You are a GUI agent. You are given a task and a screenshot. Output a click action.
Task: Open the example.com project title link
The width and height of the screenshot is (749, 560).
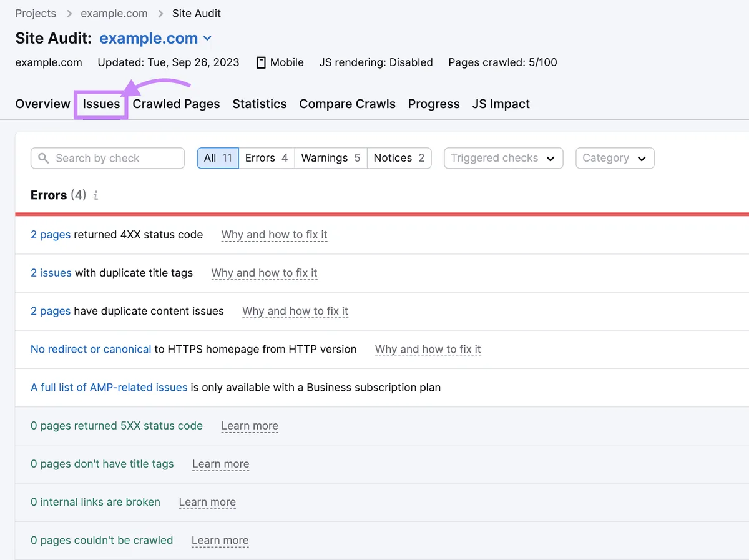pyautogui.click(x=149, y=39)
